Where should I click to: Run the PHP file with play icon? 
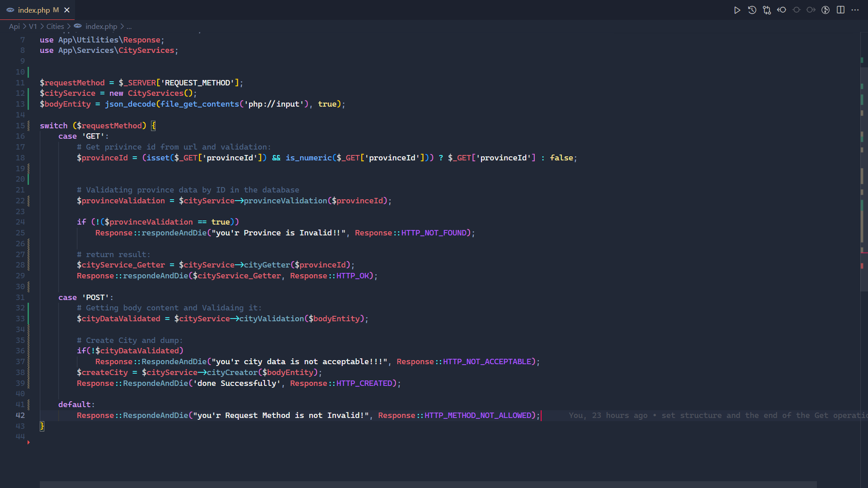click(x=737, y=10)
